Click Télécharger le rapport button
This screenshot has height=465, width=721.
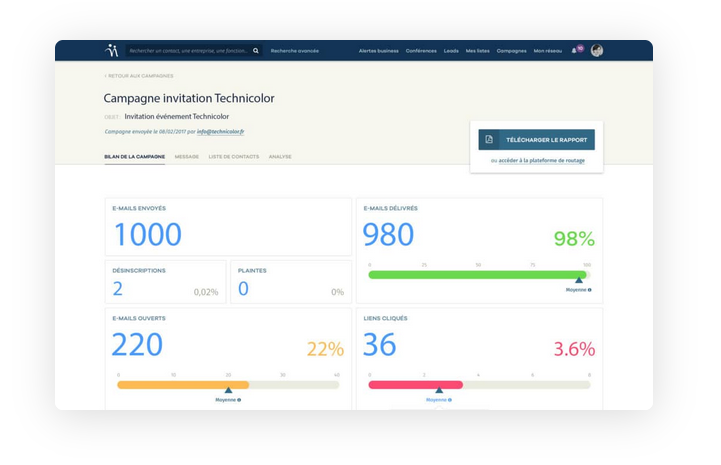pos(536,139)
